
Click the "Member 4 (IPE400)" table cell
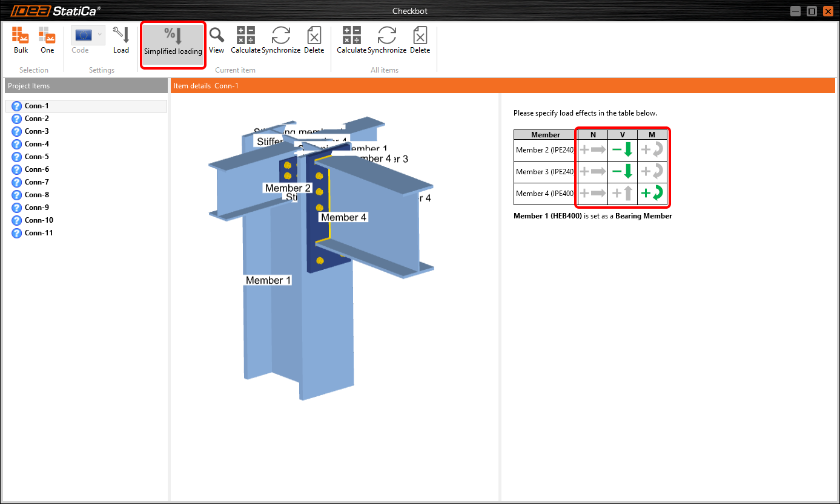click(546, 194)
